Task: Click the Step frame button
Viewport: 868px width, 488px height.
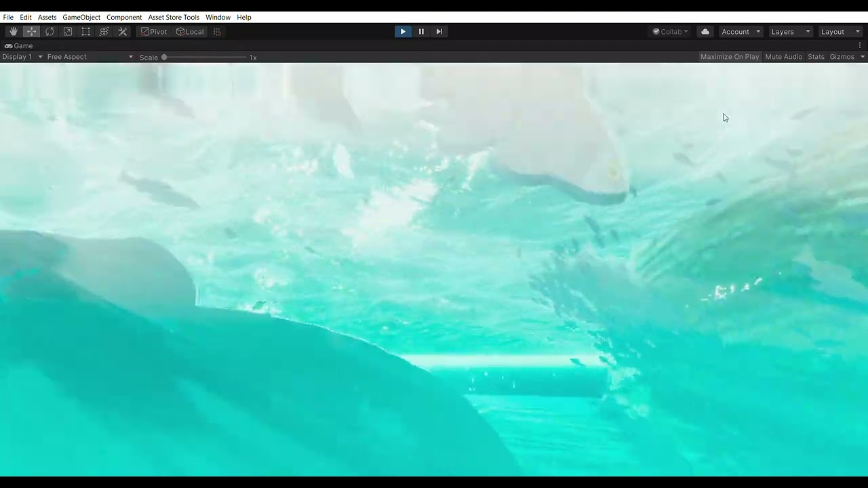Action: click(x=439, y=32)
